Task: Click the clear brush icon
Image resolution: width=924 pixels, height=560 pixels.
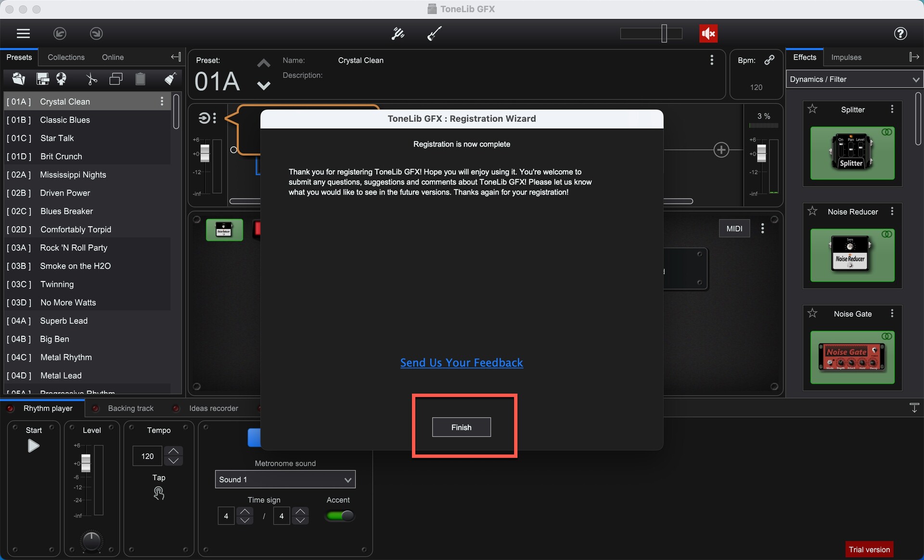Action: point(170,79)
